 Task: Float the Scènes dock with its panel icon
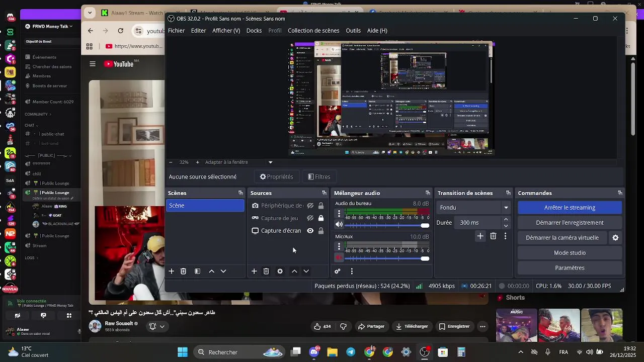[x=240, y=193]
